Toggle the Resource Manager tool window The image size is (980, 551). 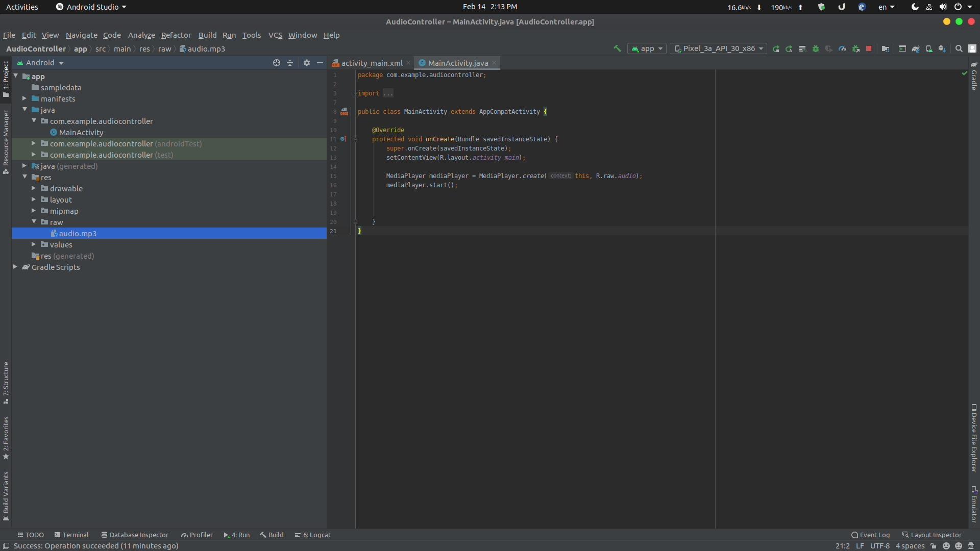coord(6,142)
